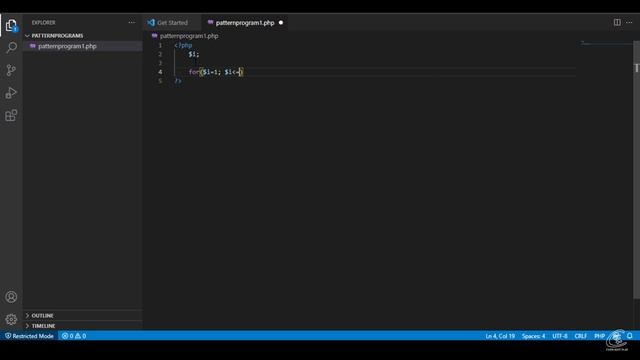Click the opening <?php tag on line 1
Viewport: 640px width, 360px height.
point(183,45)
